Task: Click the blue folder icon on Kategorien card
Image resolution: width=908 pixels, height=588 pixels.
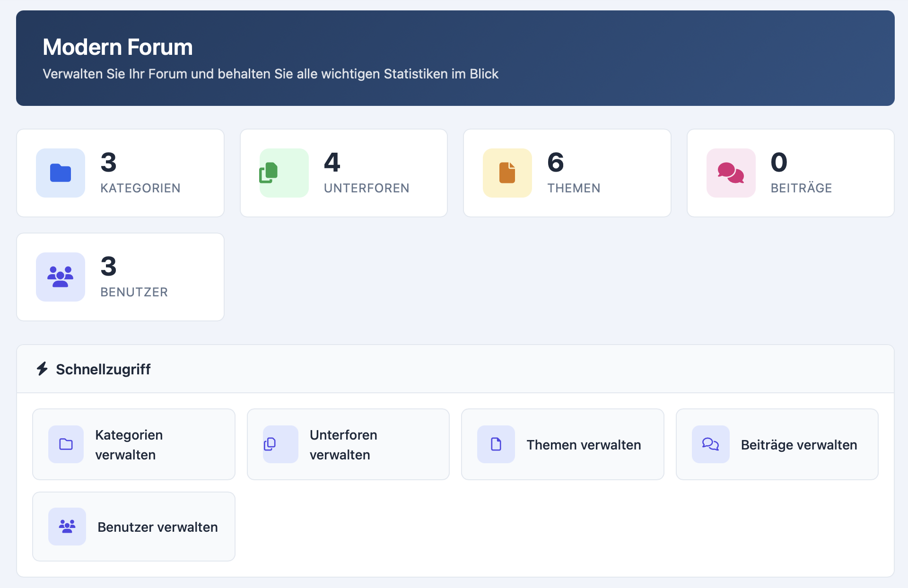Action: pos(60,173)
